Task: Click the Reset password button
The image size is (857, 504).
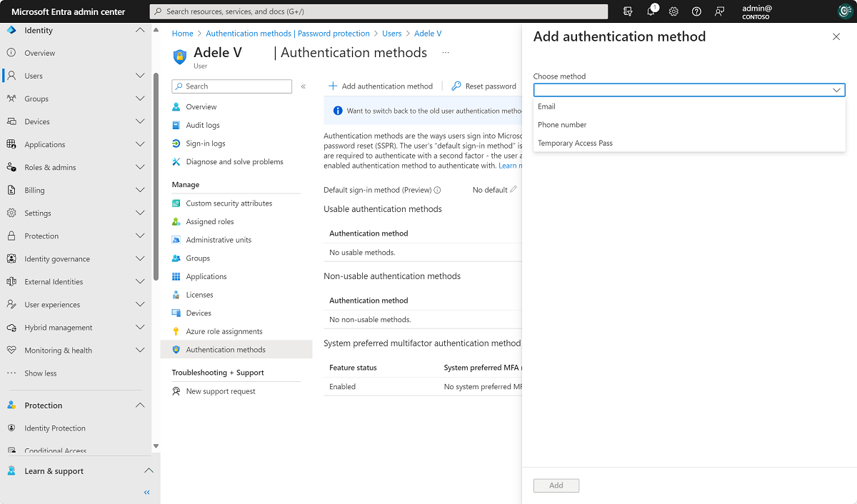Action: tap(484, 86)
